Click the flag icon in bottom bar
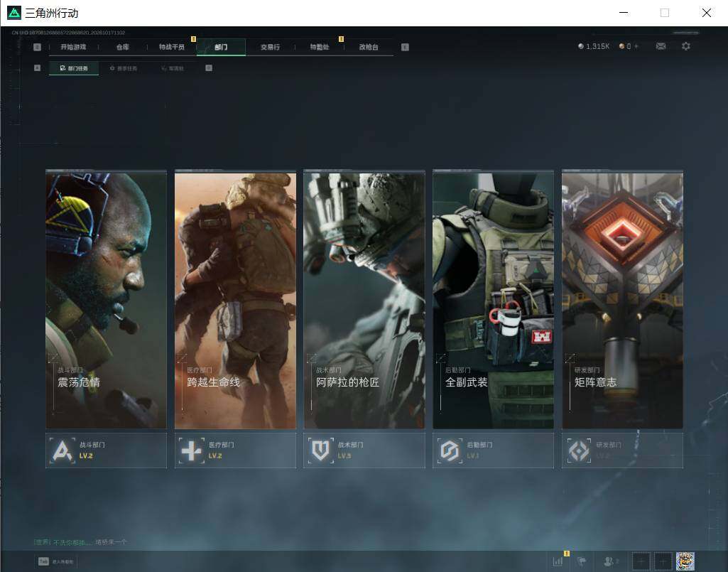Viewport: 728px width, 572px height. [582, 561]
